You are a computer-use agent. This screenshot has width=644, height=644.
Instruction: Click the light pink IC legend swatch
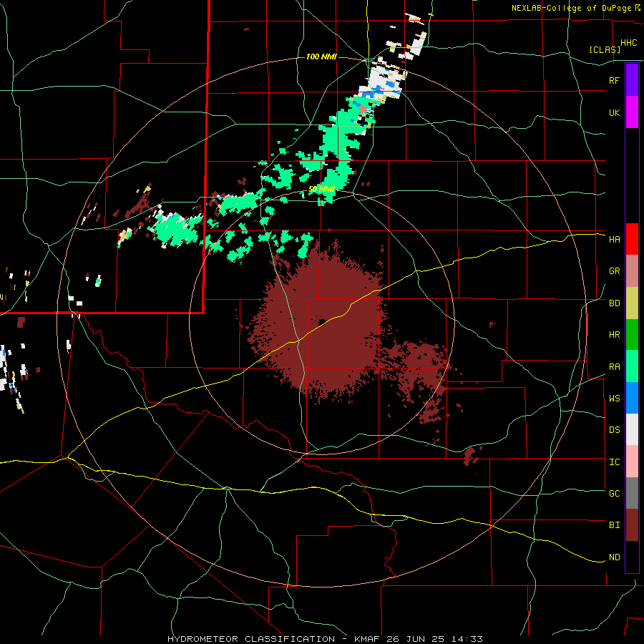(x=632, y=462)
